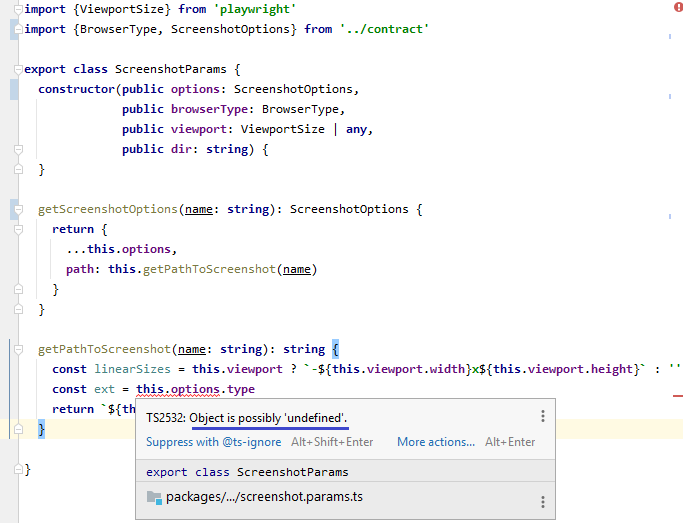This screenshot has height=523, width=683.
Task: Click 'this.viewport.width' in template string
Action: point(399,369)
